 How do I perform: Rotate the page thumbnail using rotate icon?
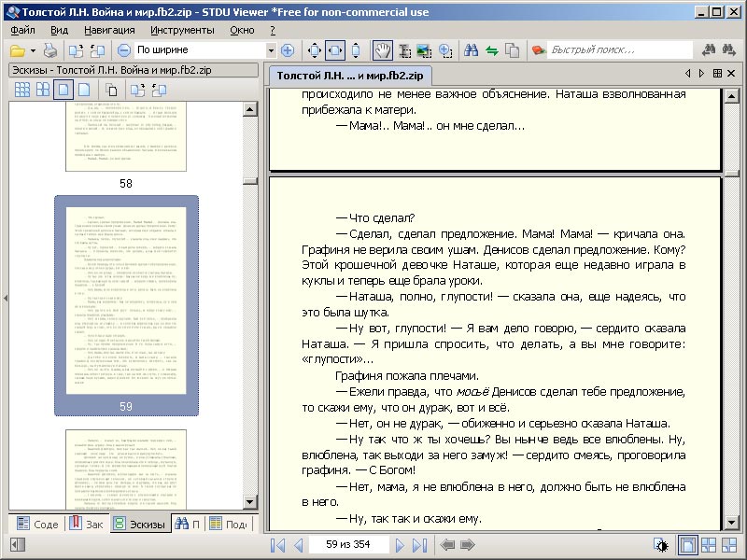point(137,90)
